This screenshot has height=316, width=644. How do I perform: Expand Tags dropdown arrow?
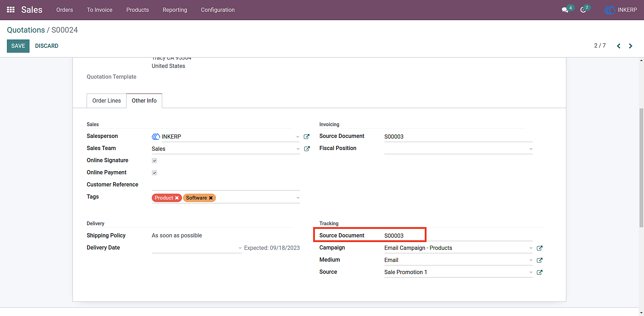[298, 198]
